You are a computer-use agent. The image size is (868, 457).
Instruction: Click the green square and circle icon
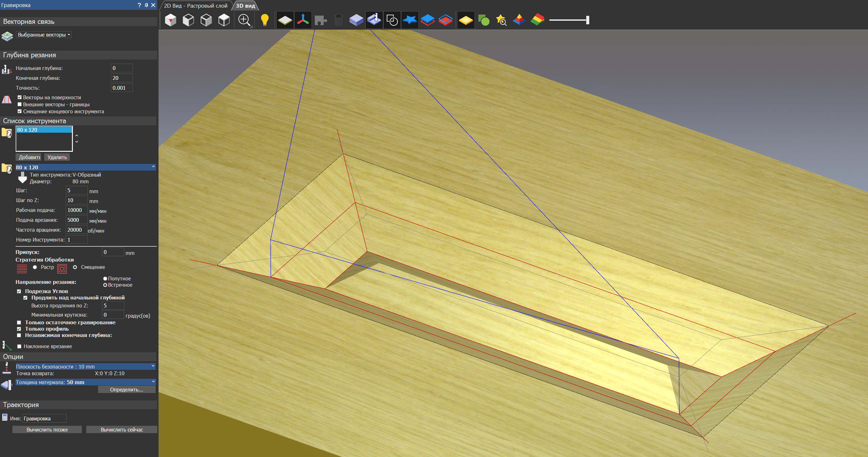pyautogui.click(x=483, y=20)
